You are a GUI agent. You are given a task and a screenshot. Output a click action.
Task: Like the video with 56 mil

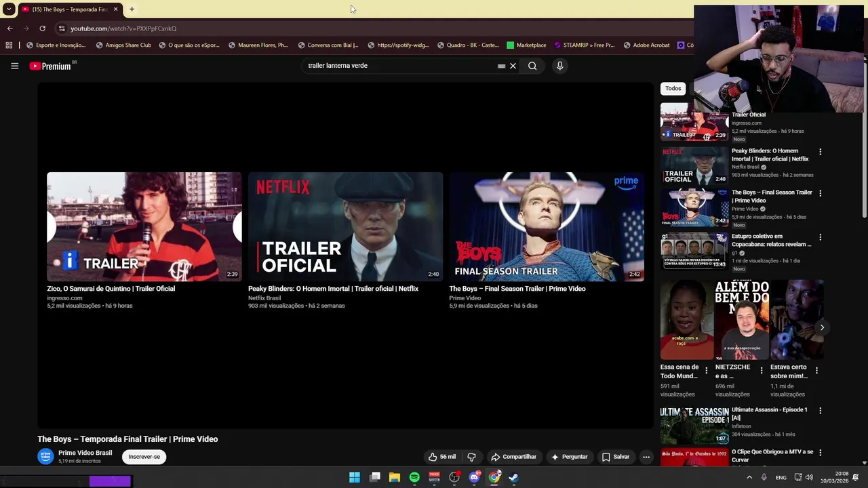pyautogui.click(x=441, y=457)
